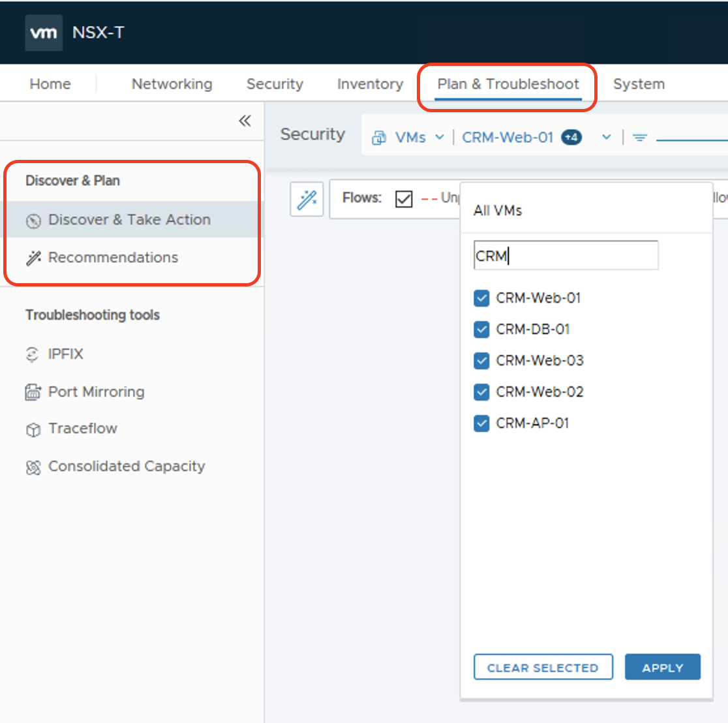This screenshot has height=723, width=728.
Task: Click the CRM-Web-02 label
Action: tap(540, 392)
